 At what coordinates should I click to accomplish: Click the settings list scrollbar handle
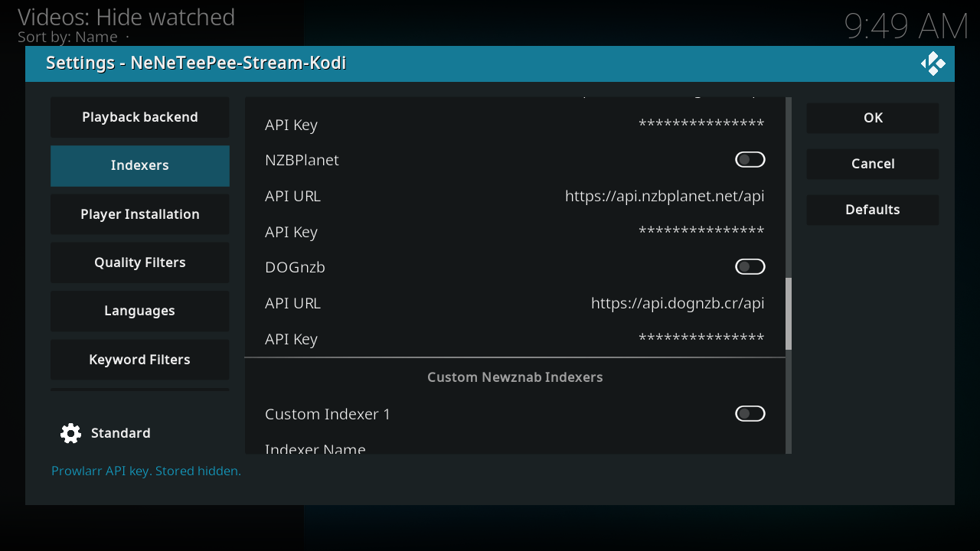789,314
